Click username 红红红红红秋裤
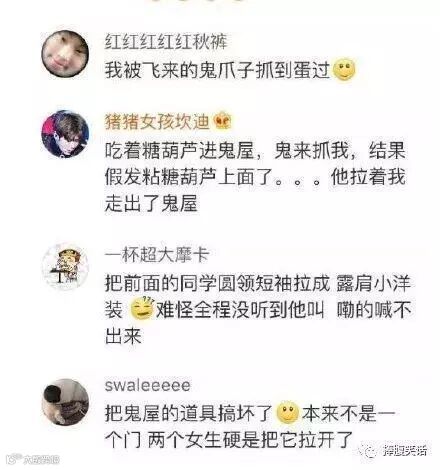The image size is (440, 470). click(166, 43)
